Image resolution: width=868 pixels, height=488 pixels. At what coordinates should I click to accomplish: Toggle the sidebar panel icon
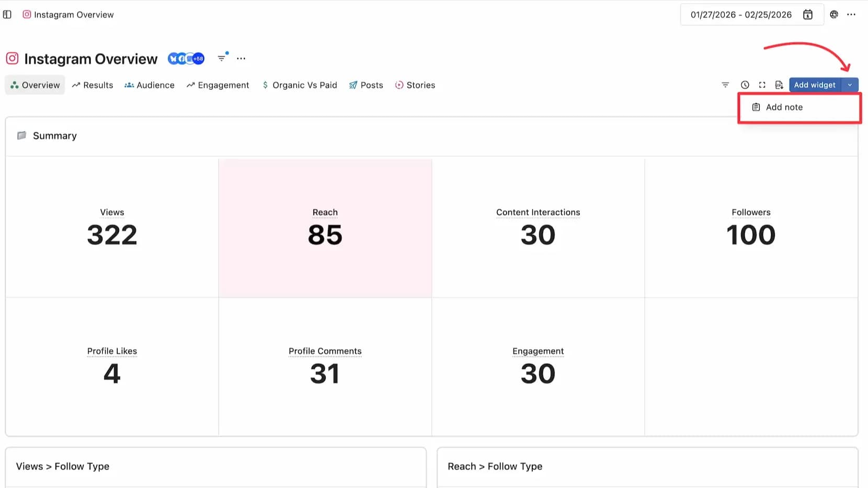coord(7,15)
